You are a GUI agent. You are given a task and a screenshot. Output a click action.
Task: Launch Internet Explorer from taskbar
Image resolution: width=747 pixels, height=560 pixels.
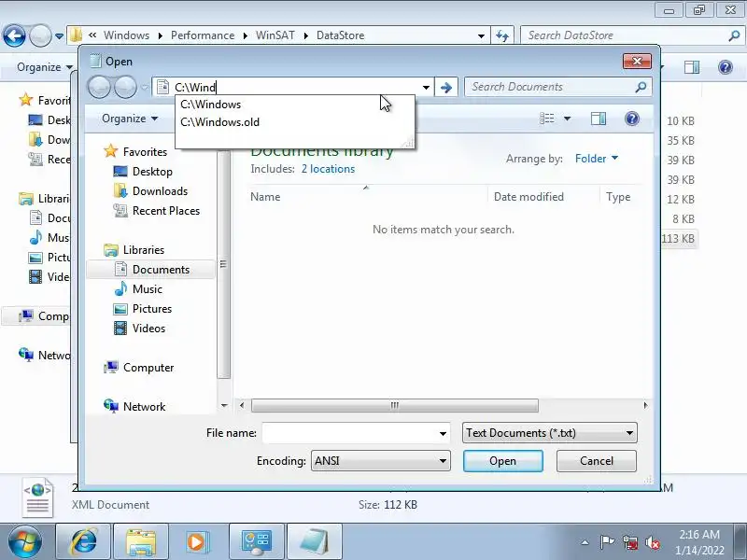click(x=83, y=542)
